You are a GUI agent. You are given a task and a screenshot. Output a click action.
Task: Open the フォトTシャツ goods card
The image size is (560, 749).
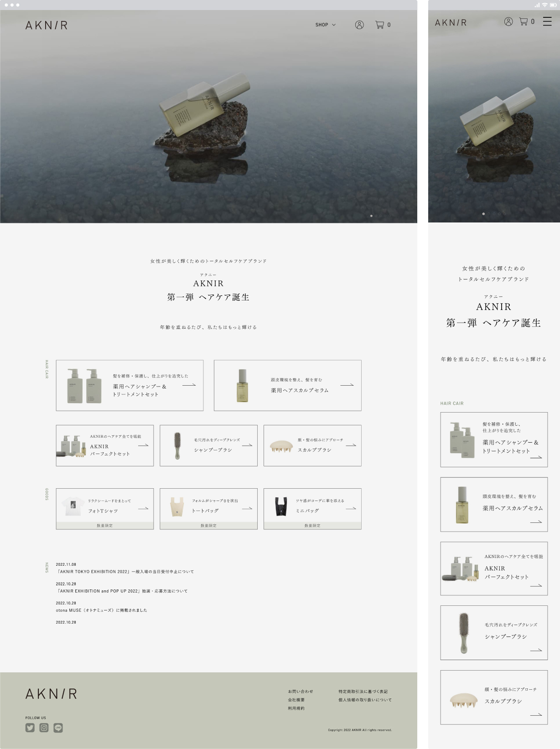pyautogui.click(x=105, y=509)
